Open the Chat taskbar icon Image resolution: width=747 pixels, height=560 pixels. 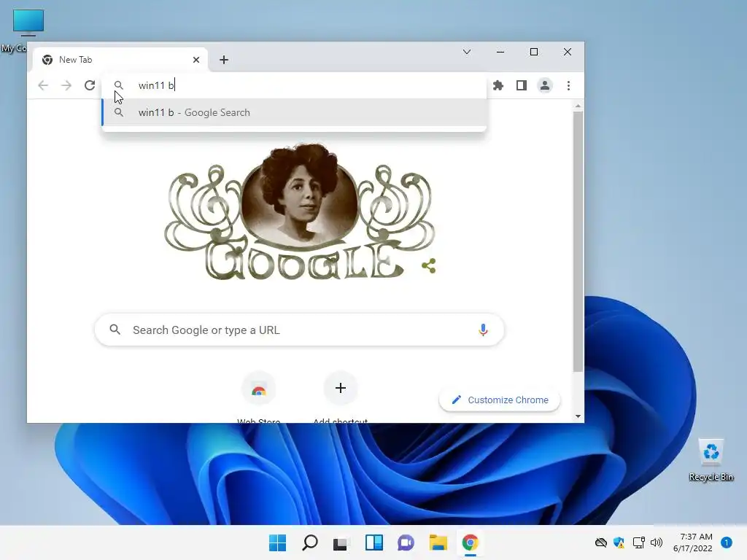point(406,542)
